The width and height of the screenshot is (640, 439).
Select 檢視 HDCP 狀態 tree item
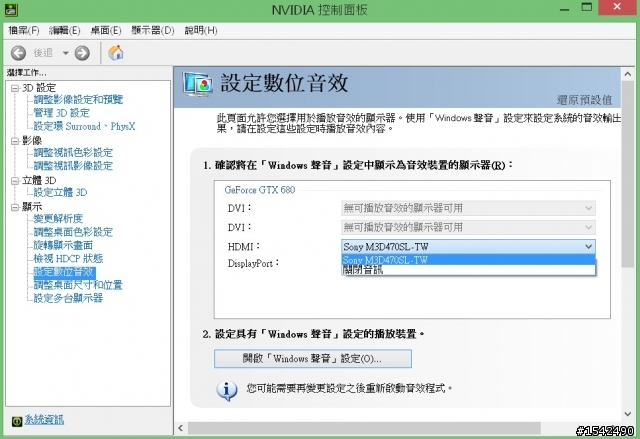click(68, 258)
